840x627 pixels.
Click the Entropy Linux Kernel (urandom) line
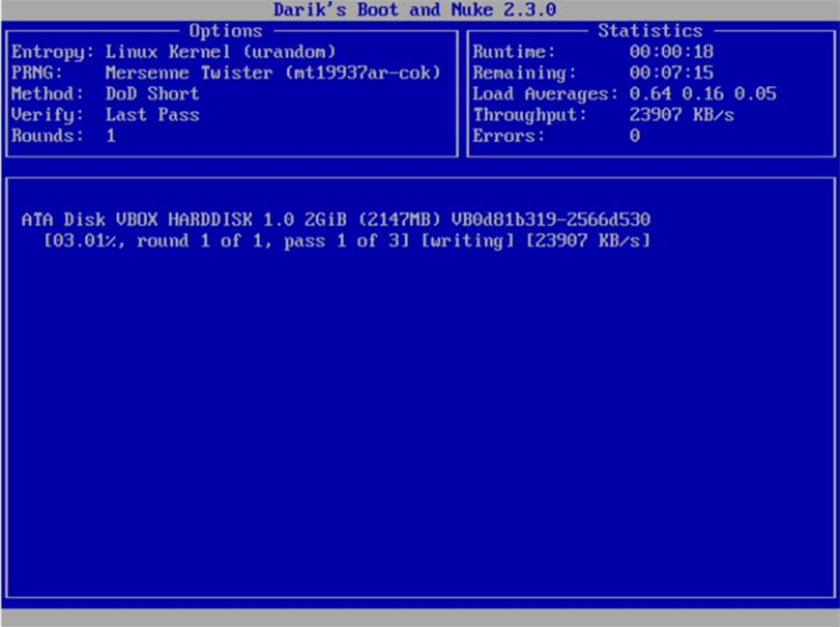click(x=174, y=52)
